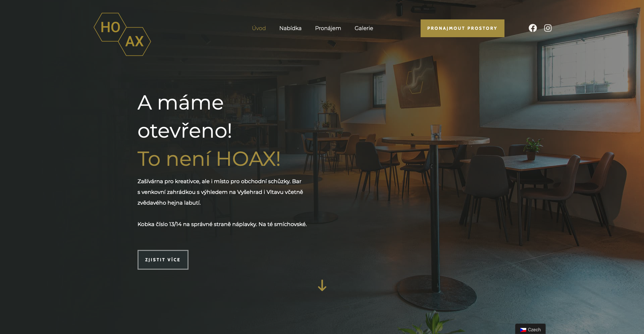Screen dimensions: 644x334
Task: Expand the Czech language switcher label
Action: pyautogui.click(x=534, y=330)
